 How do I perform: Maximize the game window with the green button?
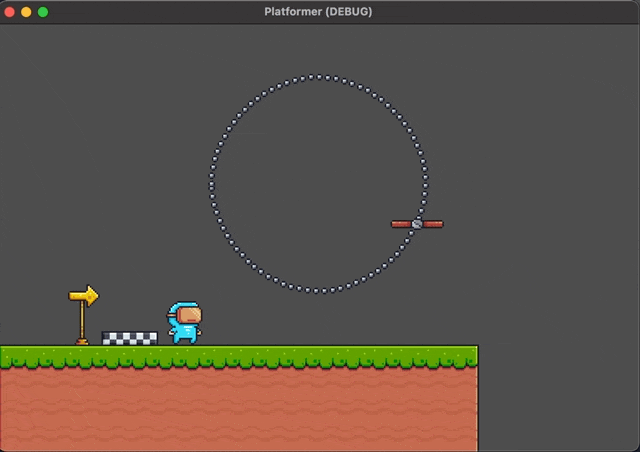click(43, 12)
